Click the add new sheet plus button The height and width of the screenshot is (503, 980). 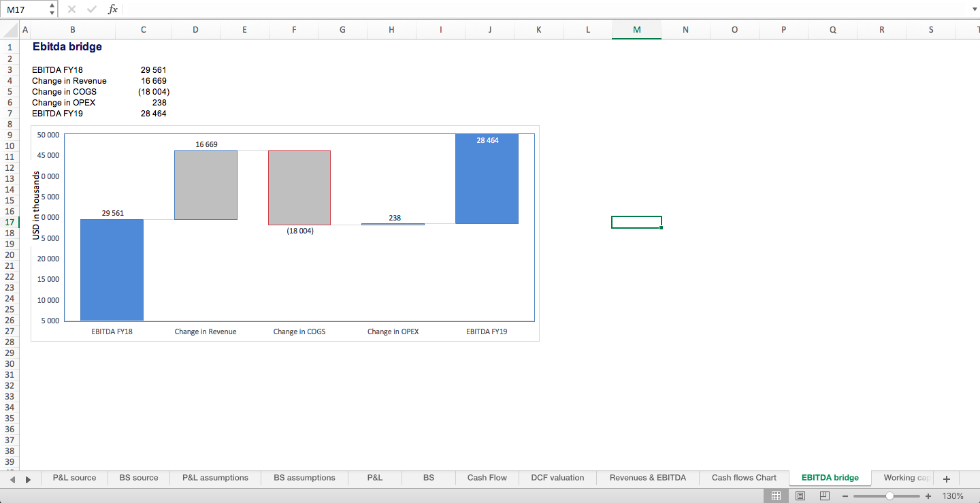click(x=946, y=478)
